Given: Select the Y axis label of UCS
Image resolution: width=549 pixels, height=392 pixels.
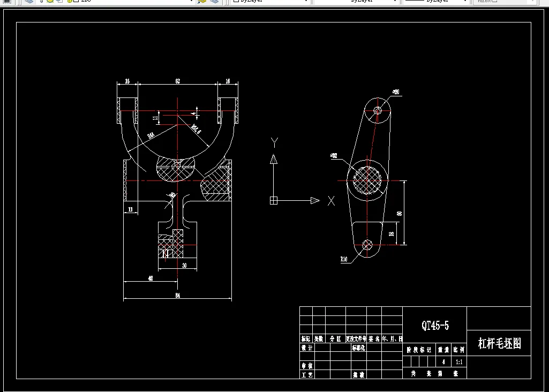Looking at the screenshot, I should coord(274,142).
